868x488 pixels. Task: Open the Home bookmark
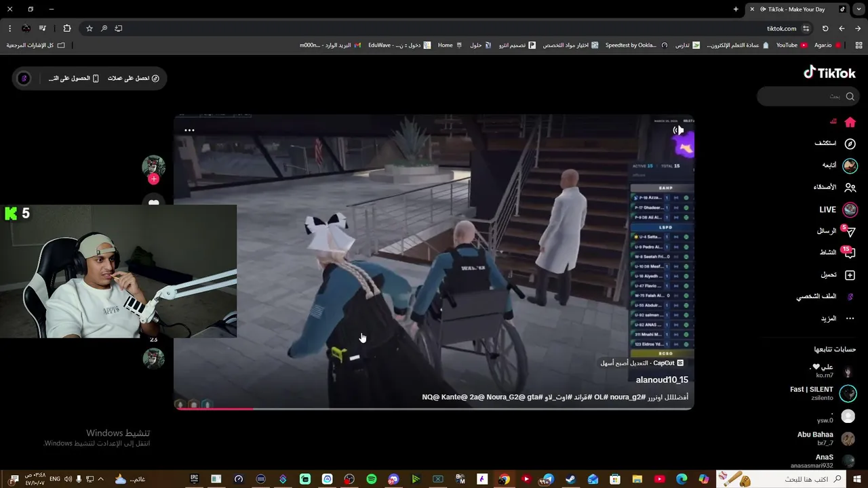pos(450,45)
